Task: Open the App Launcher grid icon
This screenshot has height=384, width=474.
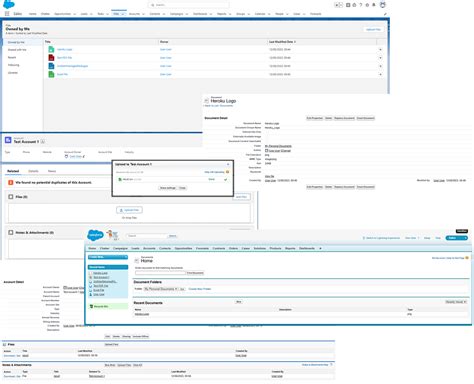Action: click(7, 14)
